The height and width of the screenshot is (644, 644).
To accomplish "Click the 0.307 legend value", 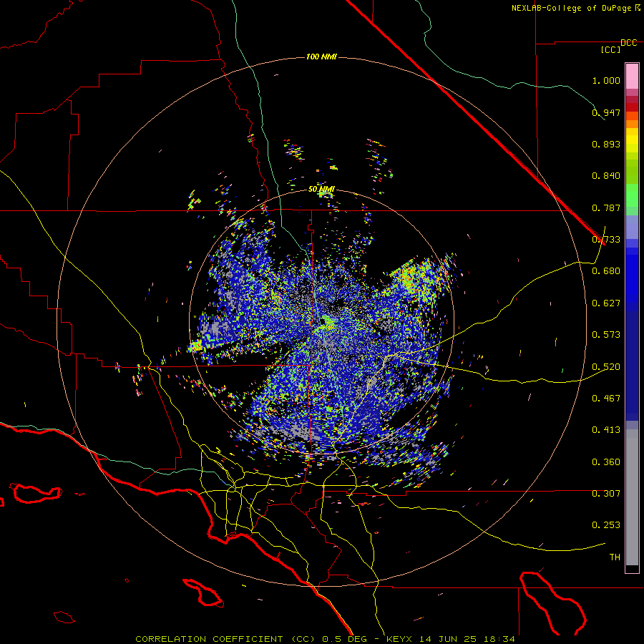I will click(606, 494).
